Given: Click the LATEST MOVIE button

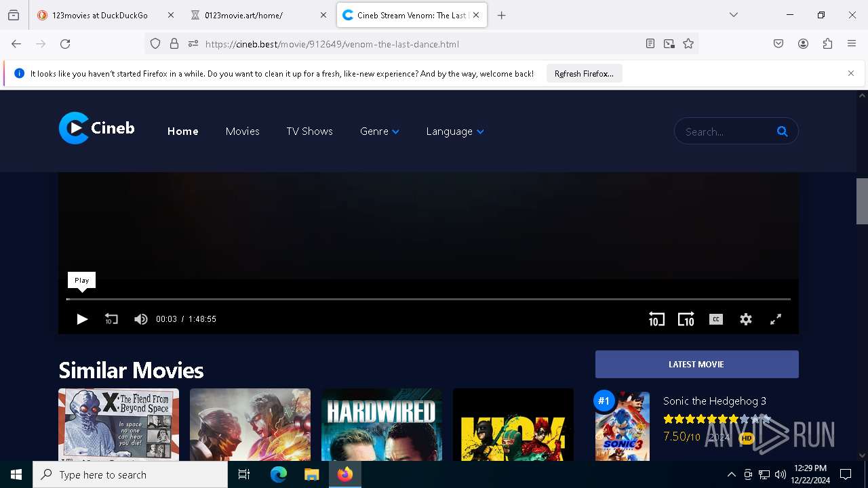Looking at the screenshot, I should (697, 364).
